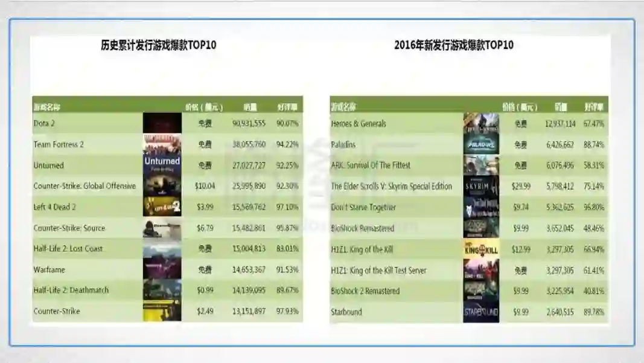
Task: Select the Left 4 Dead 2 name
Action: (55, 207)
